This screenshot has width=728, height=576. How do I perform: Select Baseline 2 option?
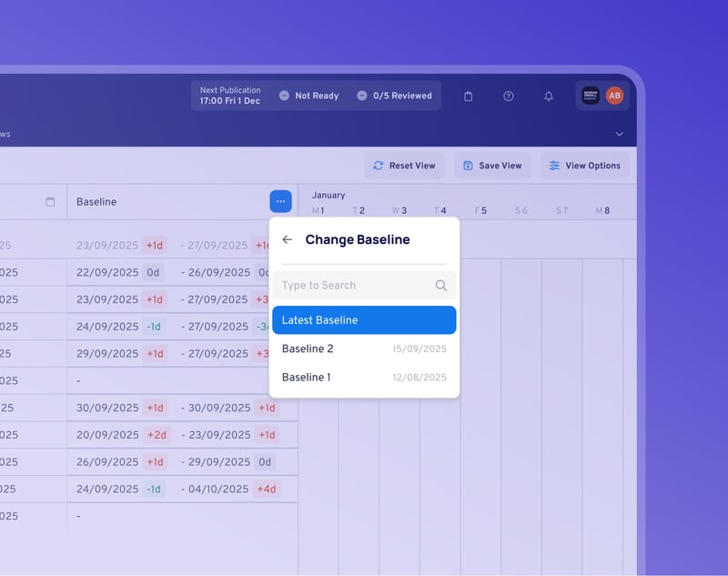[364, 349]
